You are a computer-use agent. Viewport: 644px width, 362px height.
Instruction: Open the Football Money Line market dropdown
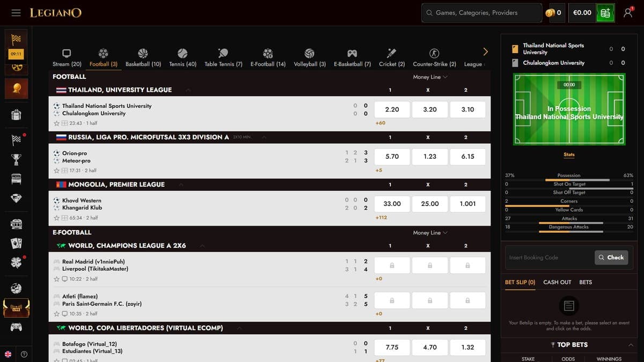[x=430, y=77]
